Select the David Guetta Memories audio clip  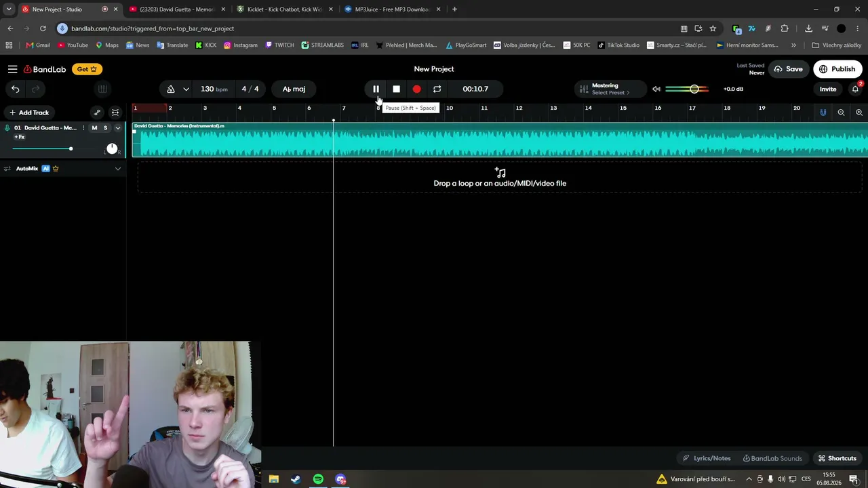500,140
